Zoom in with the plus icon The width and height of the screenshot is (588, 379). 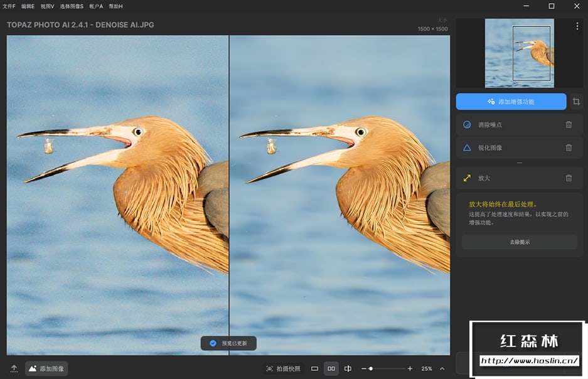(x=410, y=369)
